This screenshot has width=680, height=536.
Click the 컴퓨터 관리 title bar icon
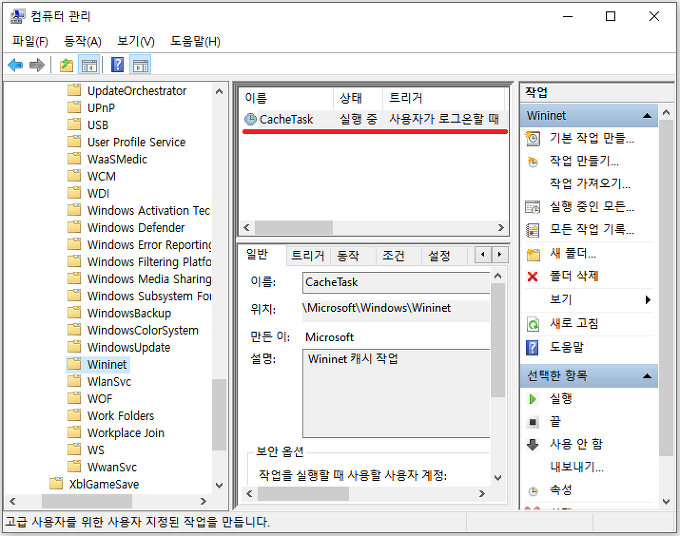pyautogui.click(x=17, y=16)
